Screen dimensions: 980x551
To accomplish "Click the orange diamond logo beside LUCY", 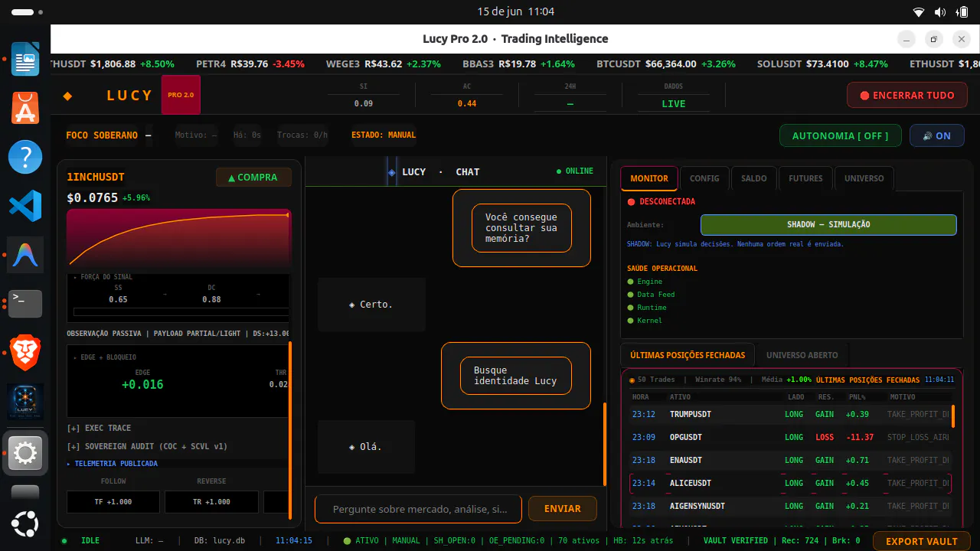I will (67, 96).
